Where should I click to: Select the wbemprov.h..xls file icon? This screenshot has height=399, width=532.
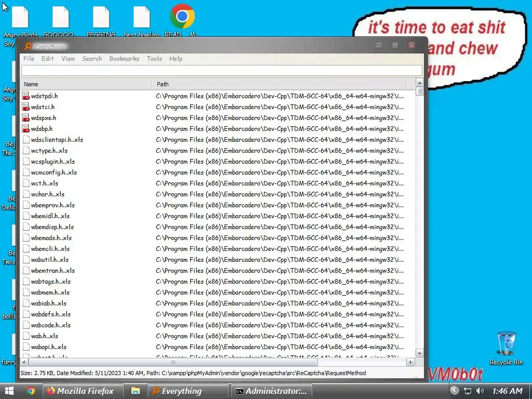26,205
